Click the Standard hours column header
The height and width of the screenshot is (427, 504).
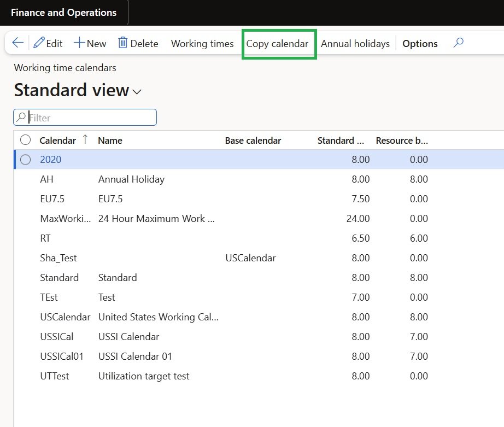coord(341,141)
